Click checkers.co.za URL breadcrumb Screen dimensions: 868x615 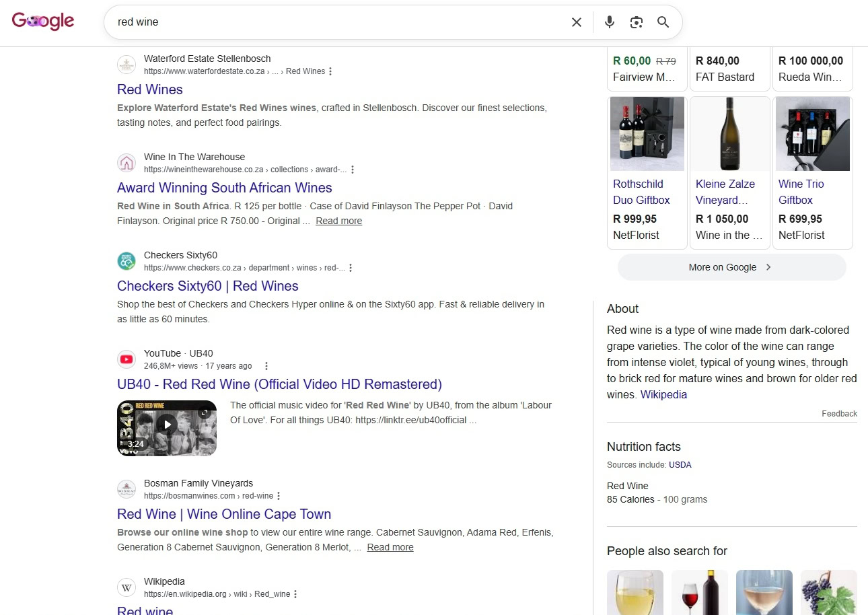pos(244,268)
